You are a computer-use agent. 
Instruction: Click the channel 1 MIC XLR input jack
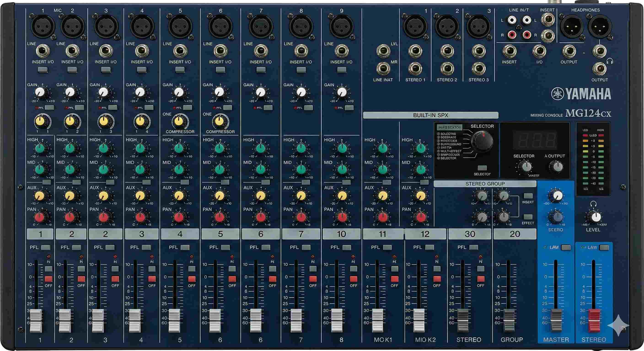43,27
